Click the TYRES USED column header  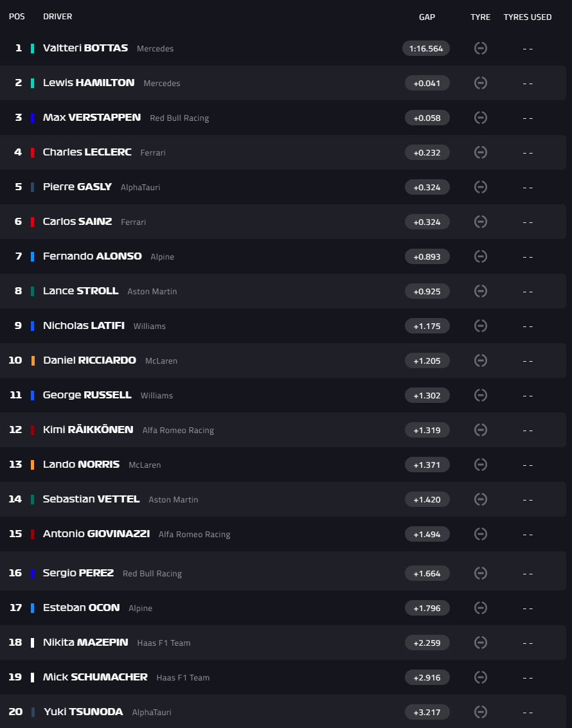pyautogui.click(x=528, y=17)
